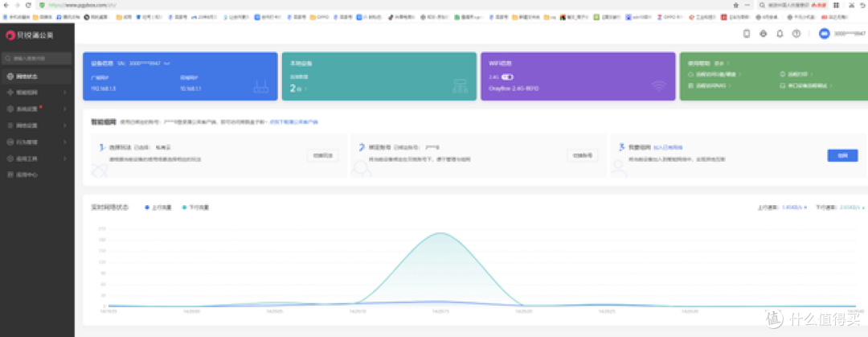Click the switch mode button in step 1

point(323,156)
